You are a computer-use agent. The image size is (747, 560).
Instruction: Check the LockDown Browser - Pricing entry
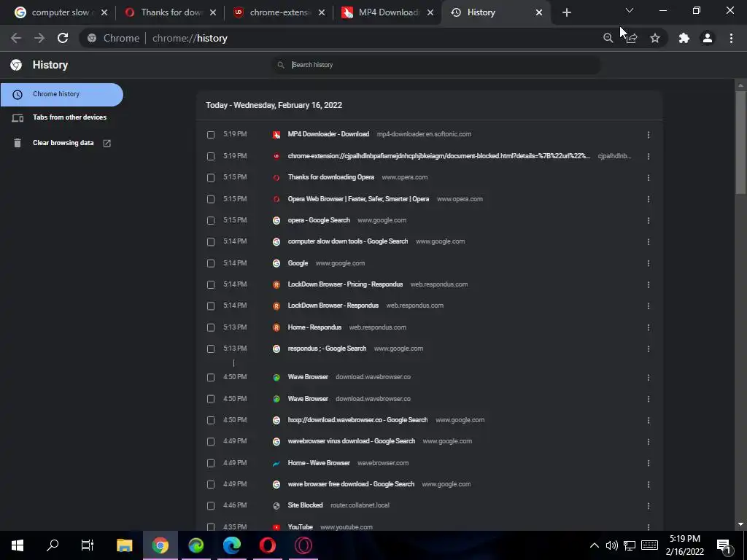211,285
